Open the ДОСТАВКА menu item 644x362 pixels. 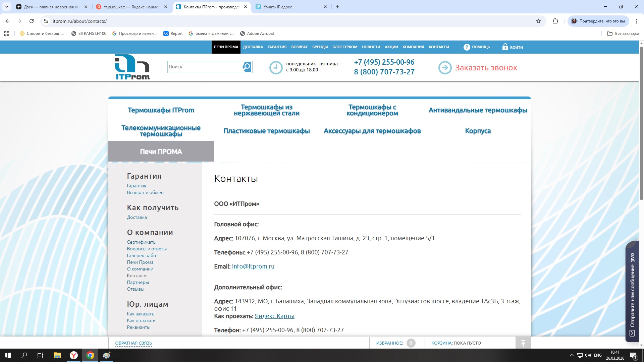point(253,47)
